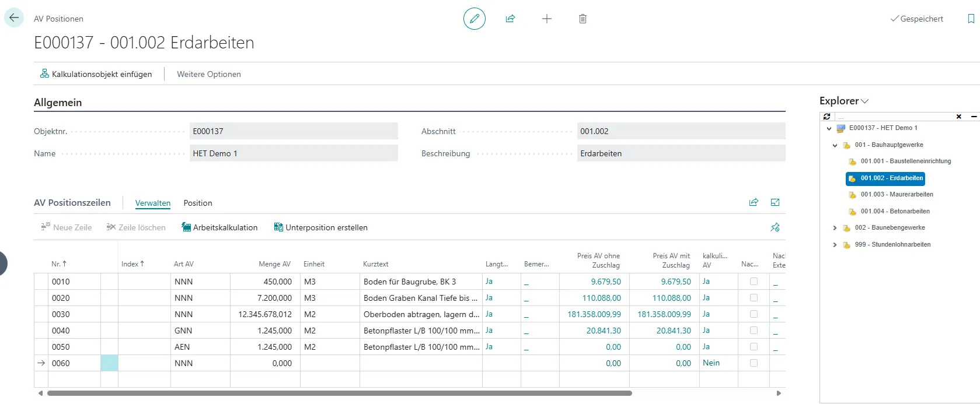This screenshot has height=404, width=980.
Task: Click the share icon in header
Action: pos(510,19)
